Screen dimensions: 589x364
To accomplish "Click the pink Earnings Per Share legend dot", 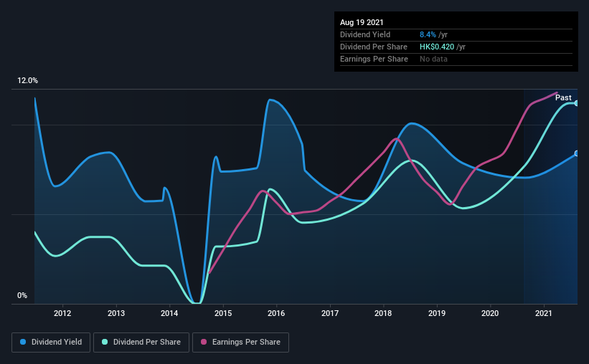I will pos(204,342).
